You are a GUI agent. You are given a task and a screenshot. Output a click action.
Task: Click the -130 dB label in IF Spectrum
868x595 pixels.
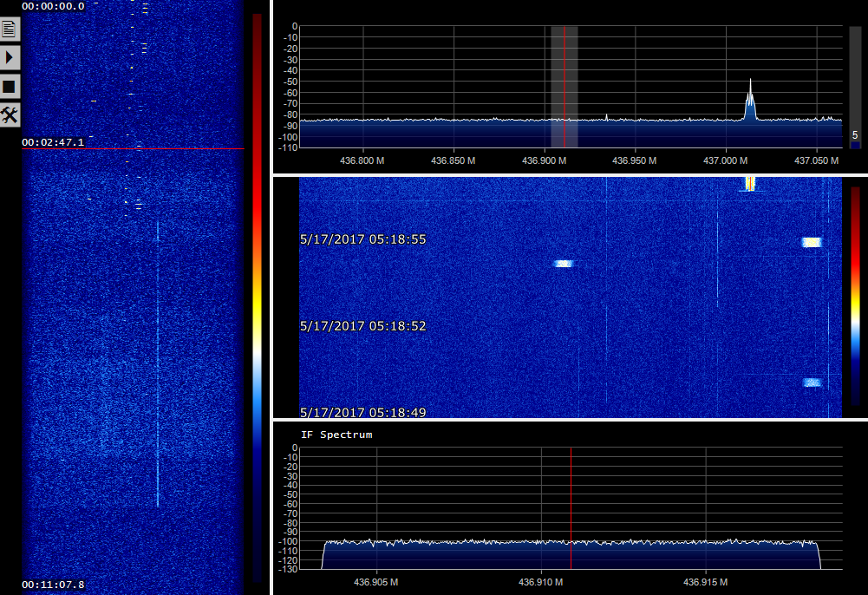point(287,569)
